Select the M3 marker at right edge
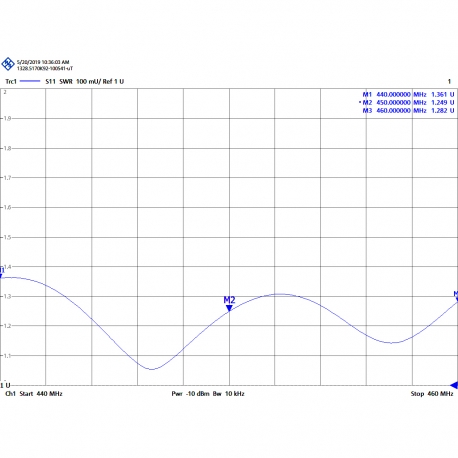Viewport: 458px width, 458px height. (x=456, y=296)
